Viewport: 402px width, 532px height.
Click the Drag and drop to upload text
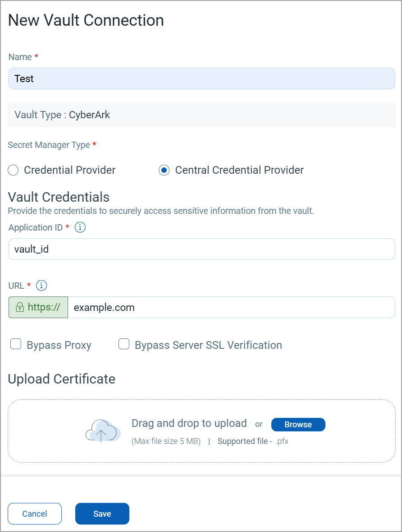[189, 423]
